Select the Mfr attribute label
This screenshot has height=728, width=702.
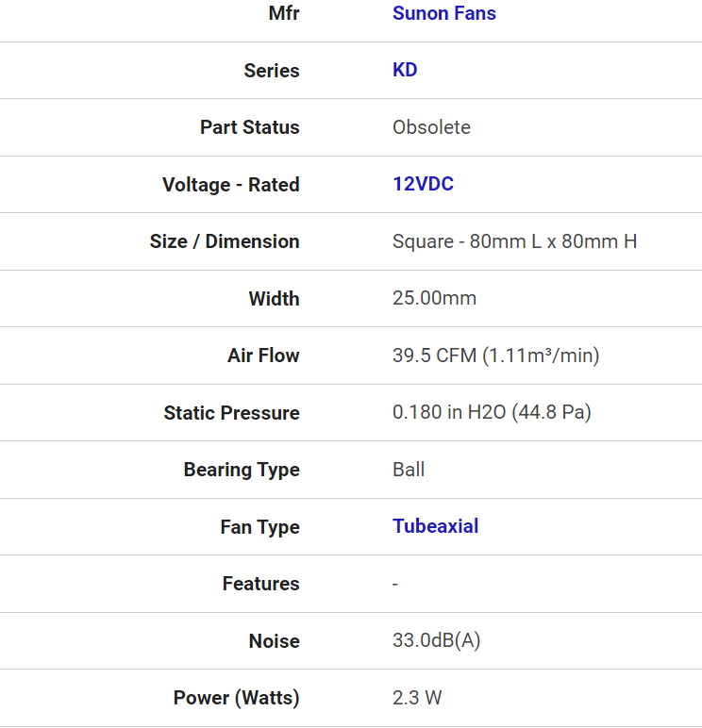[x=284, y=13]
